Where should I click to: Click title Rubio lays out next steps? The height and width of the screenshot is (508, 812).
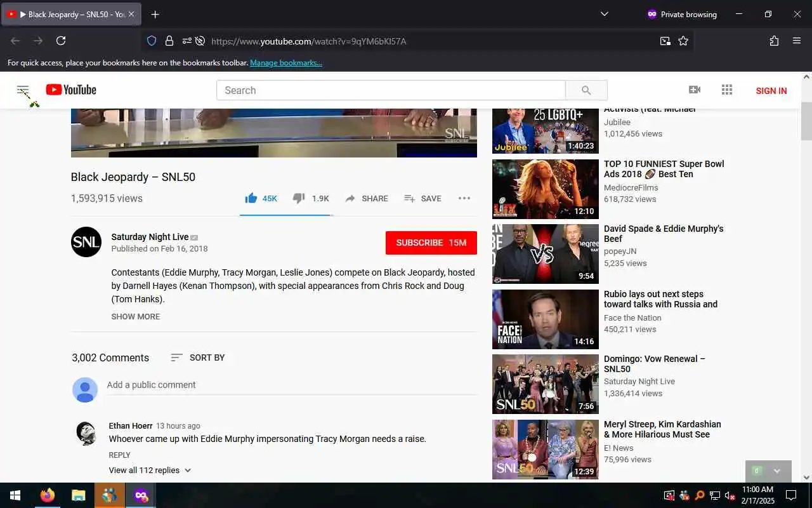[660, 299]
